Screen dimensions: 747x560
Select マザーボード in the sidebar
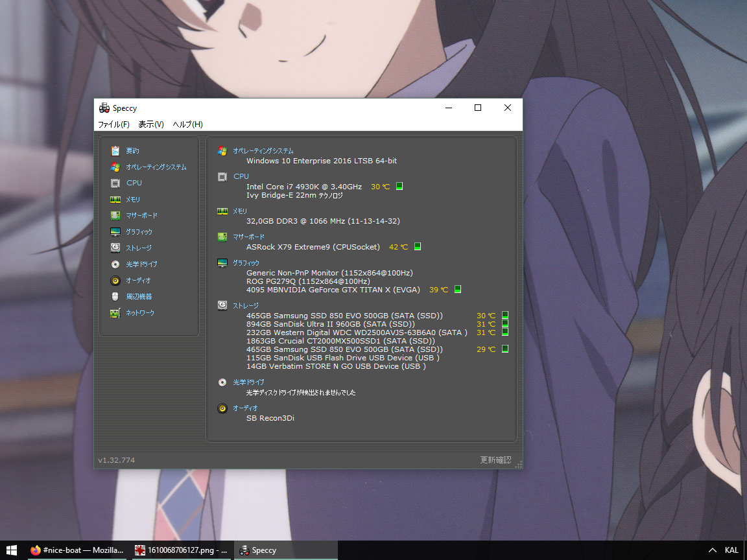tap(141, 216)
